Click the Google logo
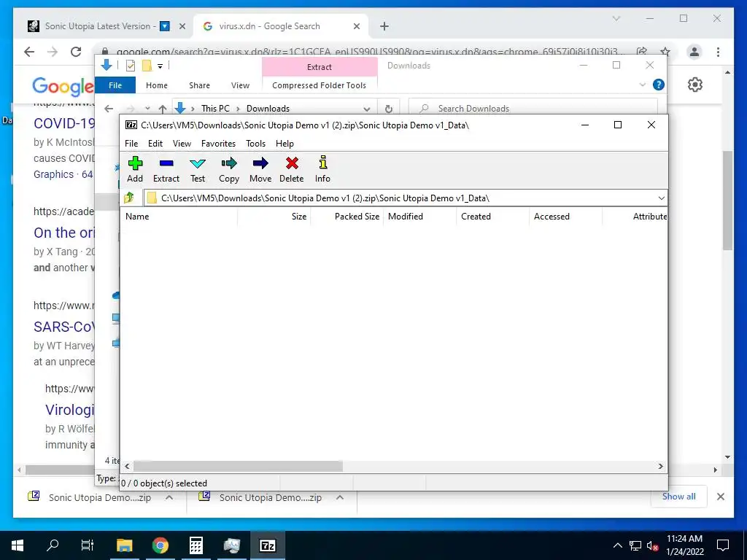 click(x=63, y=87)
